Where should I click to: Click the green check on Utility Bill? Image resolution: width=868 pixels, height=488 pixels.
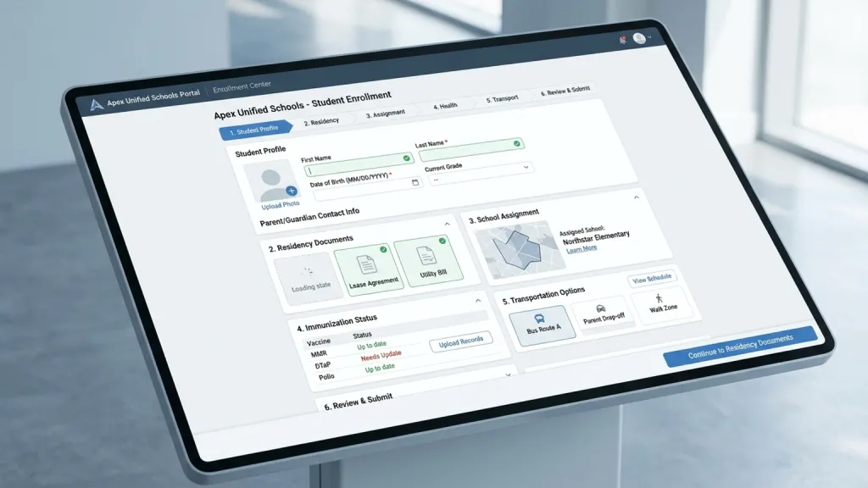442,241
